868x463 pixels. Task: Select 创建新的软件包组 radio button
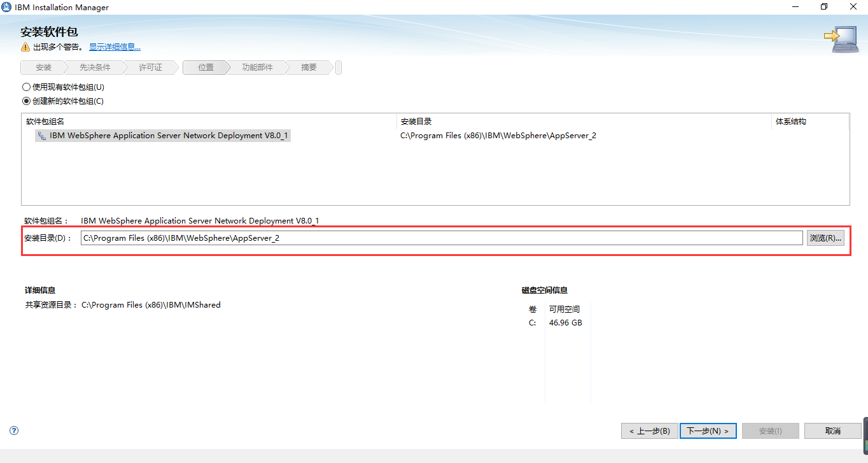26,101
